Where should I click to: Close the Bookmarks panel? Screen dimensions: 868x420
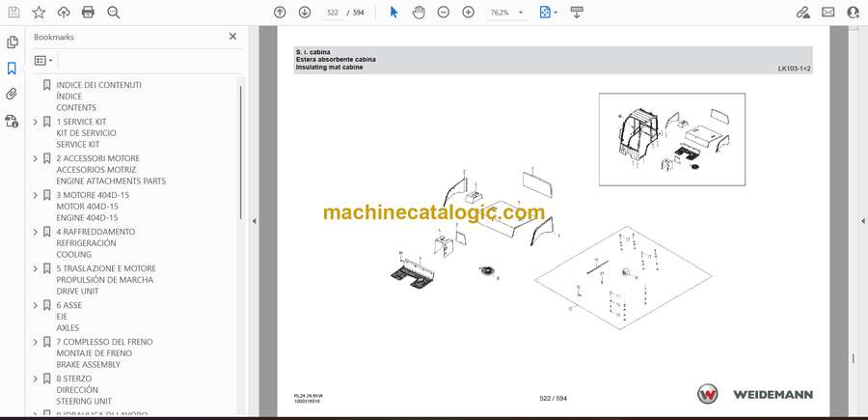[232, 37]
